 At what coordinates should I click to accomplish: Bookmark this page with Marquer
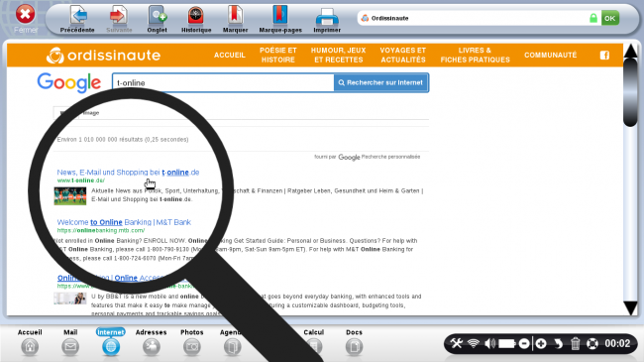[x=235, y=19]
